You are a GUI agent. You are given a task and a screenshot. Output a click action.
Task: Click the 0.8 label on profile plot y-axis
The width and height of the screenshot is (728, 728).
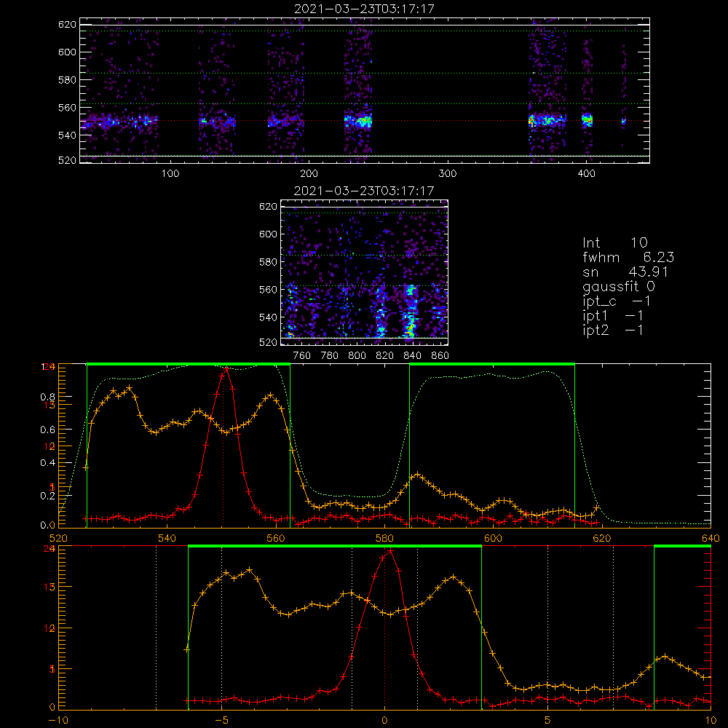tap(48, 397)
